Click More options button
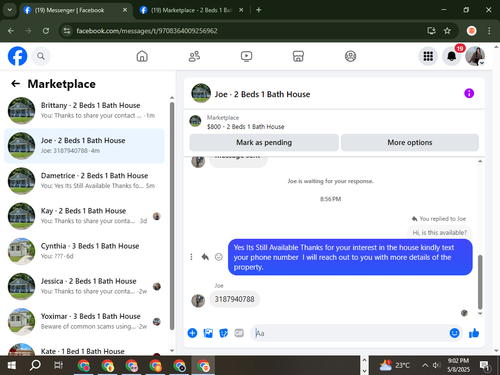This screenshot has height=375, width=500. (410, 143)
